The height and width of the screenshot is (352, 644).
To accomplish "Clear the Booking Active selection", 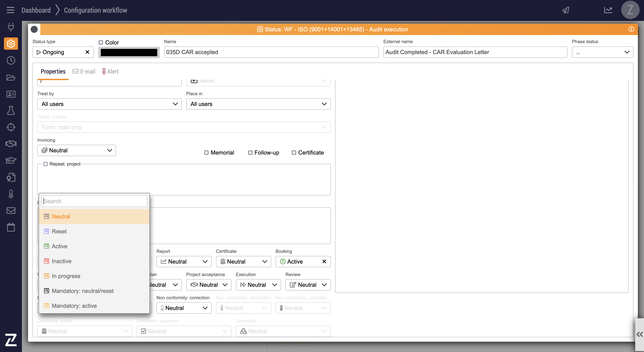I will click(324, 261).
